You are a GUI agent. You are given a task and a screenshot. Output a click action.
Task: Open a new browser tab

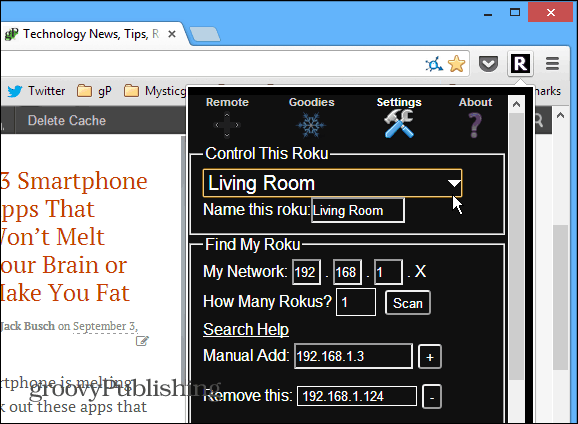[205, 34]
